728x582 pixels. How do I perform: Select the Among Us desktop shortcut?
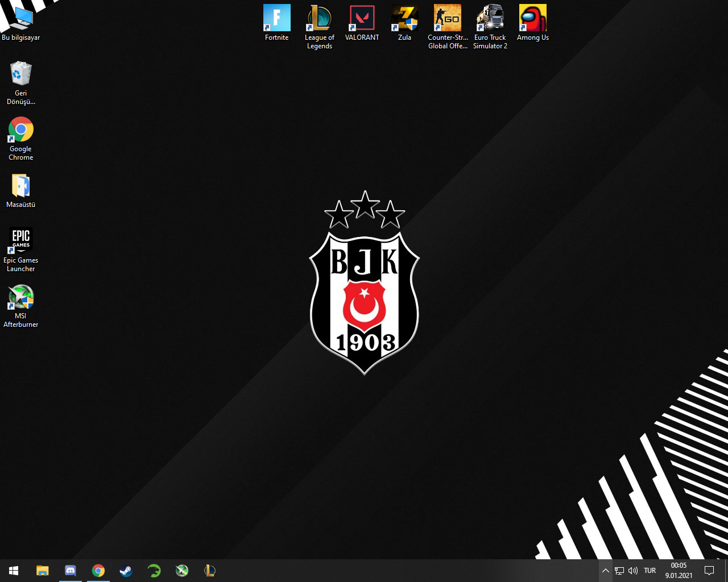click(533, 23)
